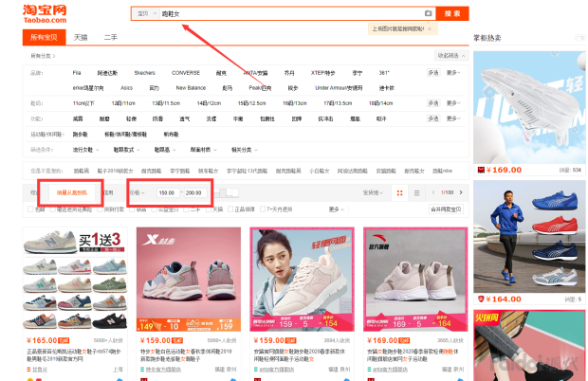
Task: Select shoe size 13码/11.5cm
Action: click(166, 103)
